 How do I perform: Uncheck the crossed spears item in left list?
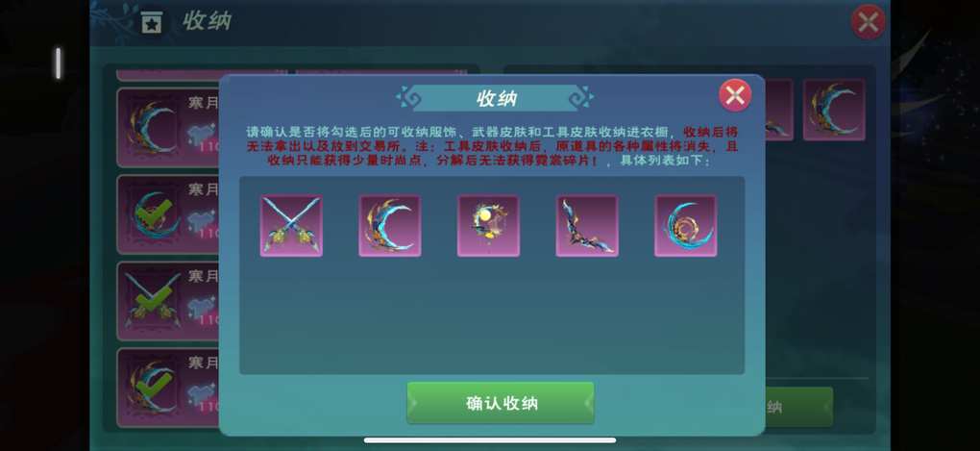pos(152,301)
